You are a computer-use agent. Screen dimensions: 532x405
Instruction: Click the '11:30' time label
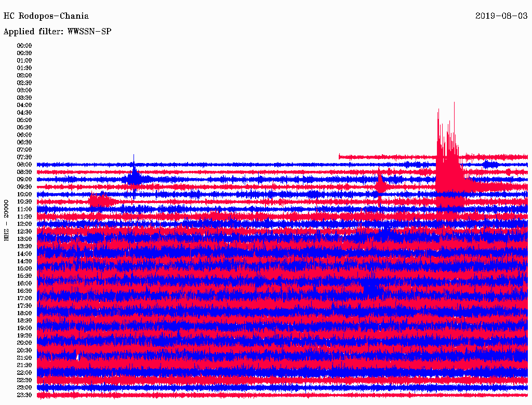pos(24,217)
